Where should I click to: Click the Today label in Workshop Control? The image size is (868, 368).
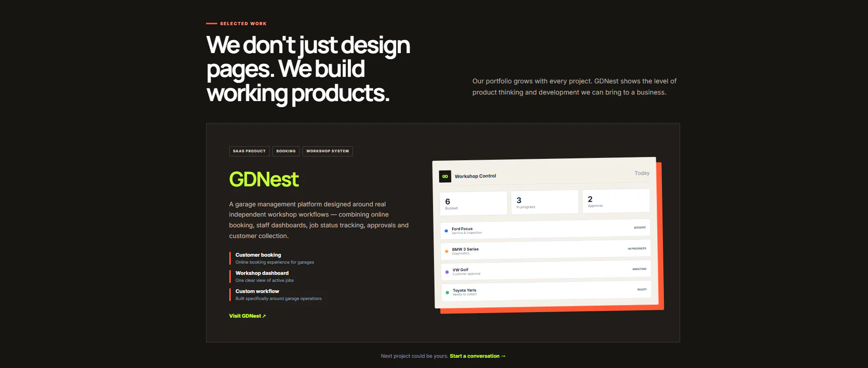[x=642, y=173]
